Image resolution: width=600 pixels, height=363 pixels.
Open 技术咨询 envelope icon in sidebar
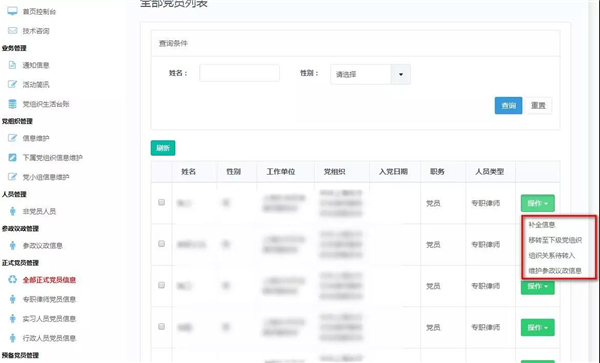tap(12, 31)
